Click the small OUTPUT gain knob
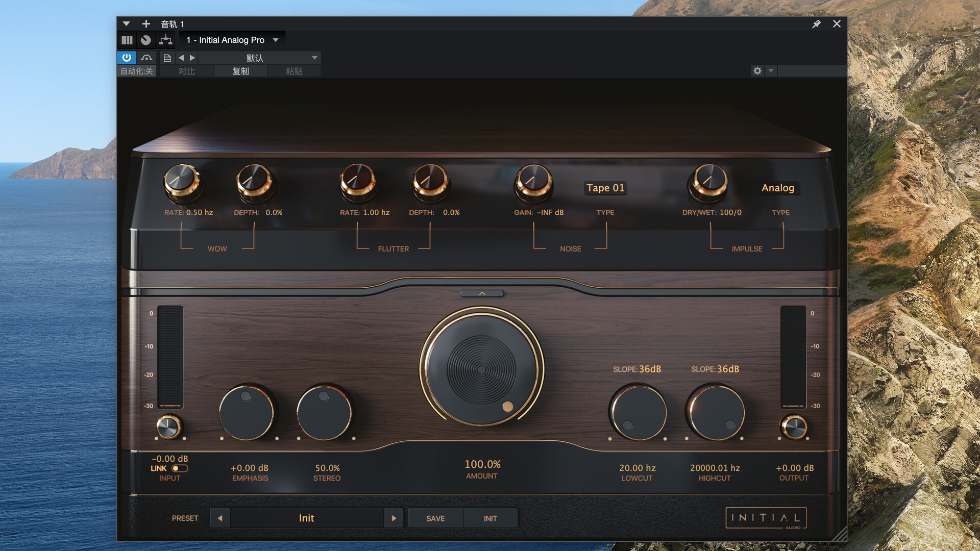 [794, 427]
